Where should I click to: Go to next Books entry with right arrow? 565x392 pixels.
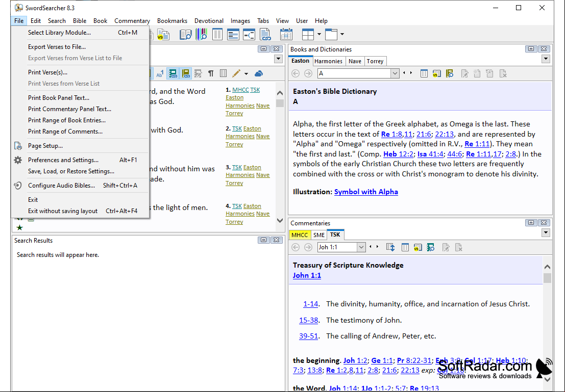coord(411,73)
